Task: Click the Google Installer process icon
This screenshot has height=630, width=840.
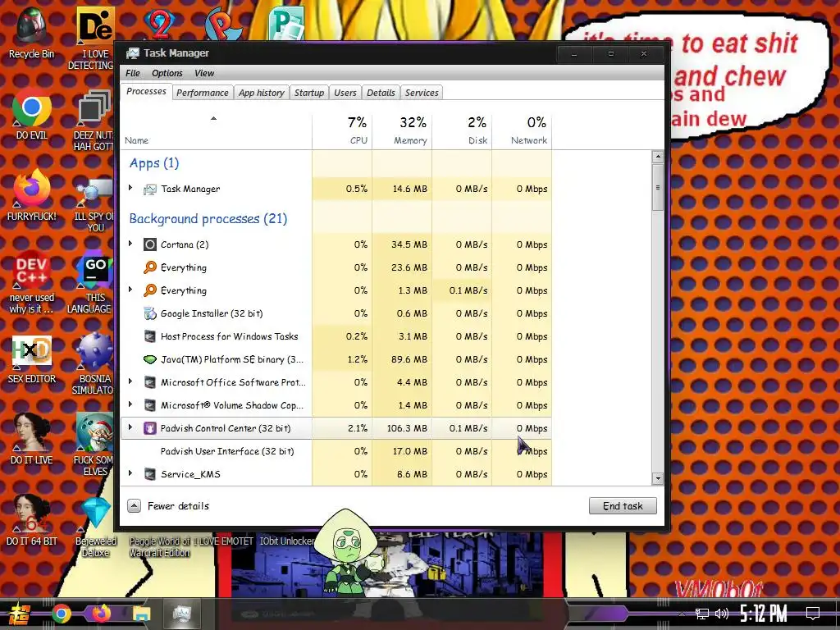Action: [150, 313]
